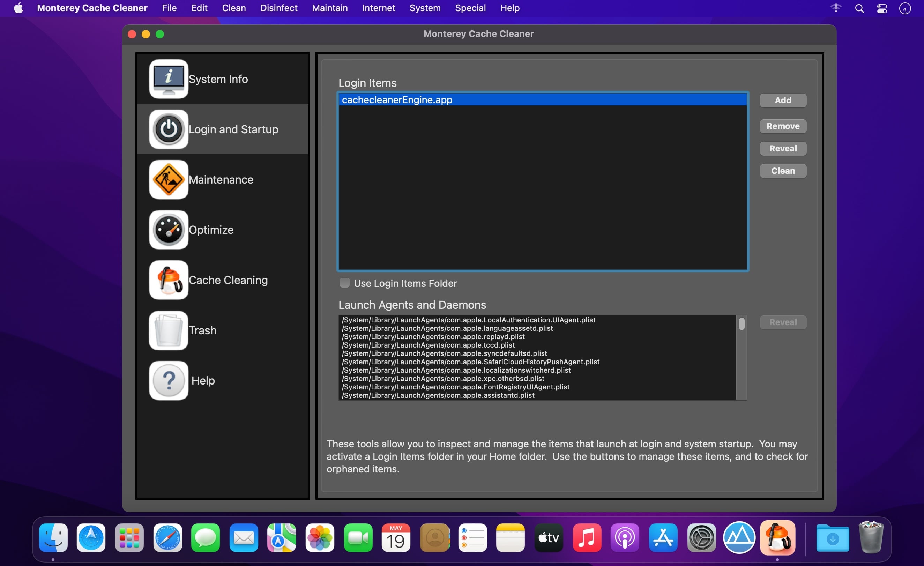Click Reveal next to the Login Items list
Image resolution: width=924 pixels, height=566 pixels.
click(783, 149)
